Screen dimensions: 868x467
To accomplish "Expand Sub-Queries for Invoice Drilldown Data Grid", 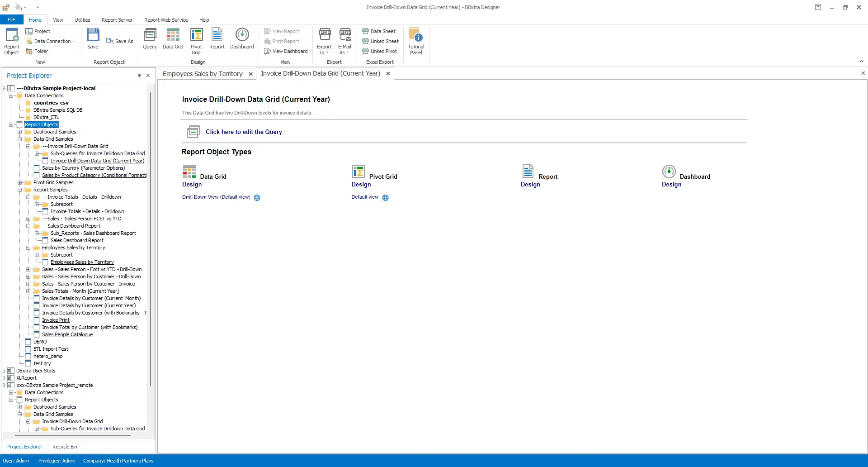I will (37, 153).
